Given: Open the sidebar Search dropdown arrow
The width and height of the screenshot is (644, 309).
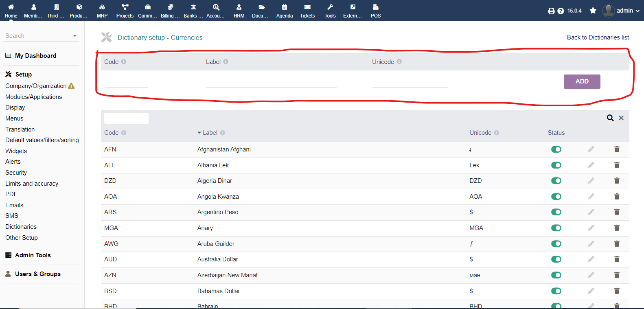Looking at the screenshot, I should point(75,36).
